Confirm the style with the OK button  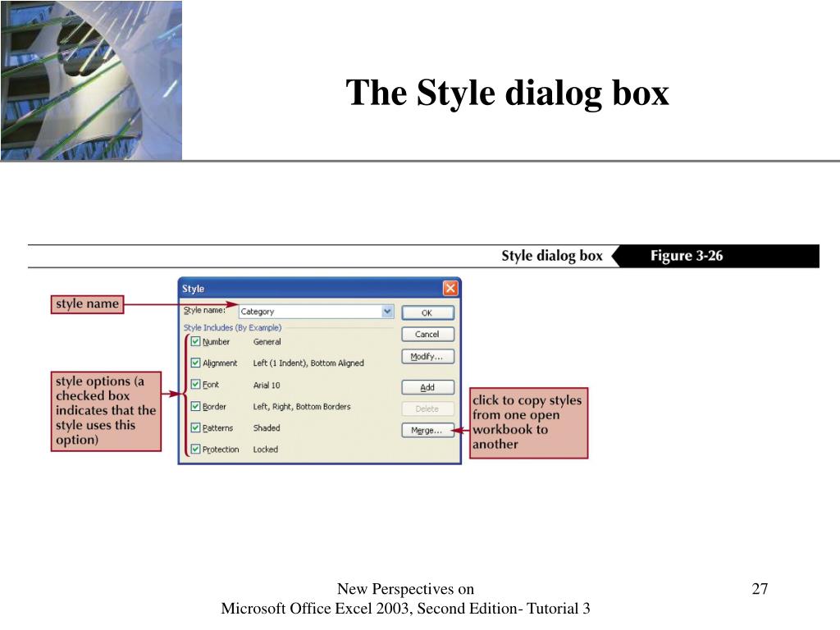click(427, 313)
